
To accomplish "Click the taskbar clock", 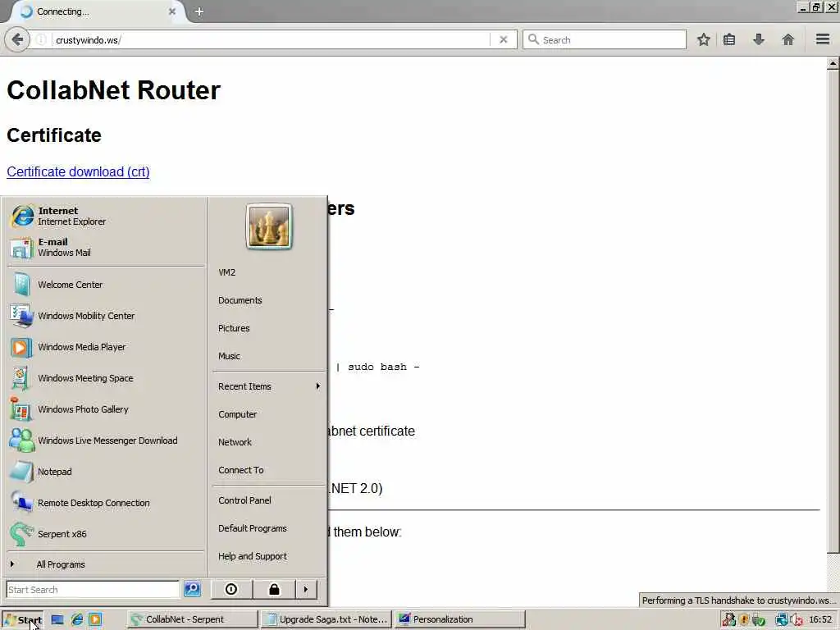I will click(x=820, y=620).
